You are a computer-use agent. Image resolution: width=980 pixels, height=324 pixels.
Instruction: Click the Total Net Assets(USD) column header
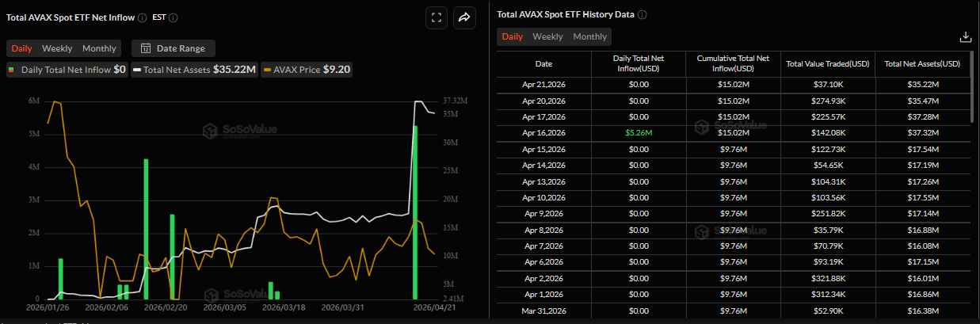tap(922, 64)
